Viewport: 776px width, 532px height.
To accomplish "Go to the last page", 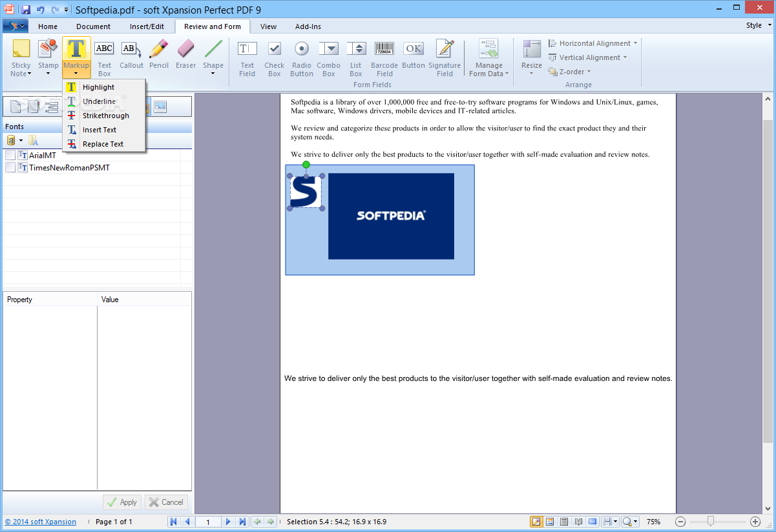I will pos(242,522).
